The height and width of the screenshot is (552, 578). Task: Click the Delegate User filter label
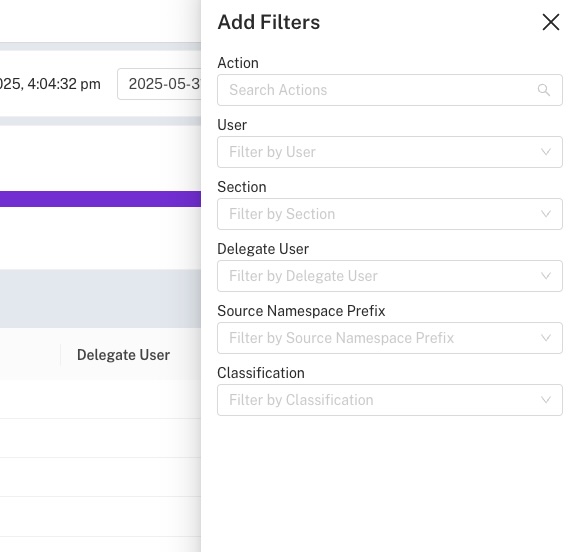(263, 249)
